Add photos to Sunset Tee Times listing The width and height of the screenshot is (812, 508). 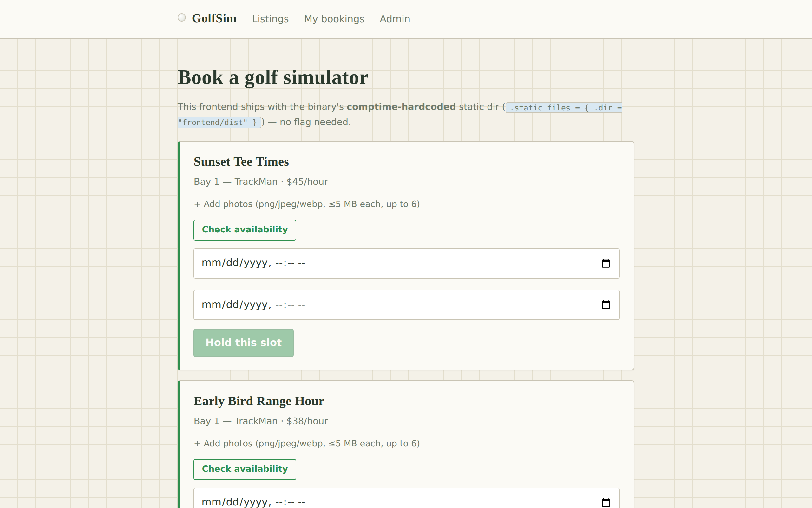(307, 204)
